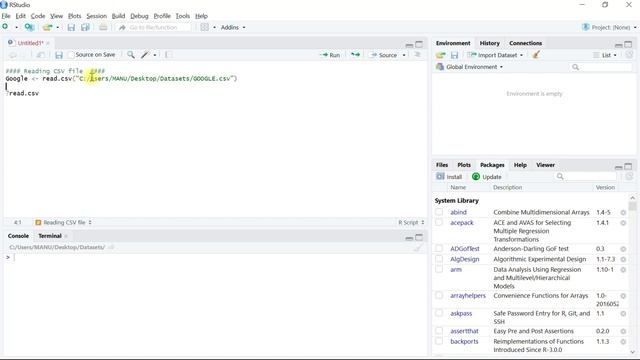Show document outline icon in editor
Viewport: 640px width, 360px height.
tap(418, 55)
